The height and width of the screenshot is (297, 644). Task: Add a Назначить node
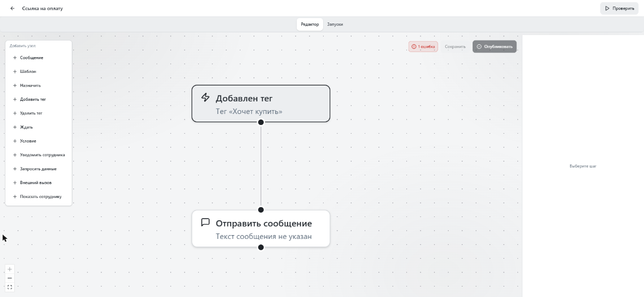pyautogui.click(x=38, y=85)
